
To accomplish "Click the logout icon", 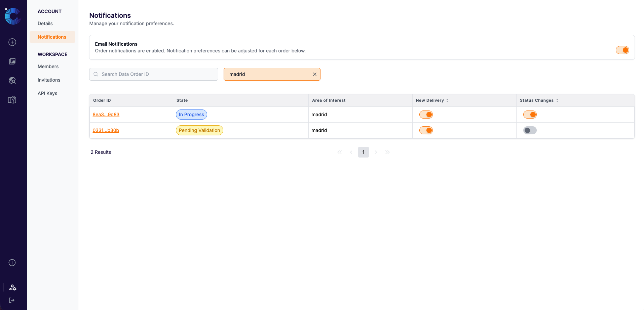I will 12,300.
